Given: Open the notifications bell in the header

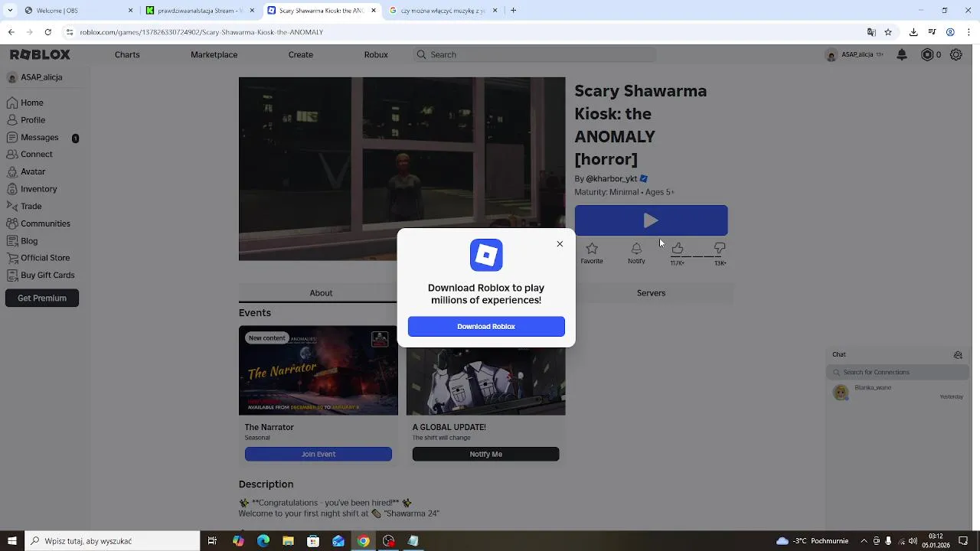Looking at the screenshot, I should (902, 55).
